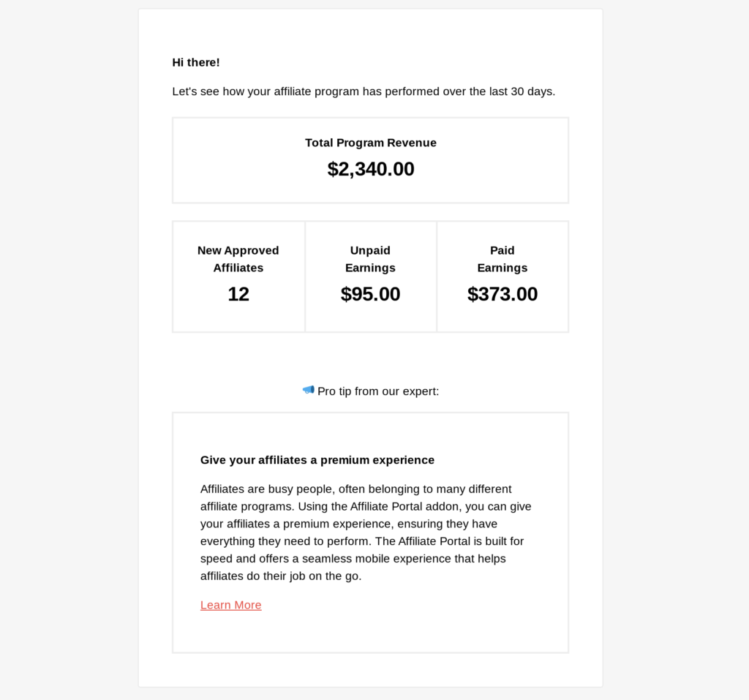Select the $95.00 unpaid earnings value
The image size is (749, 700).
pos(370,294)
